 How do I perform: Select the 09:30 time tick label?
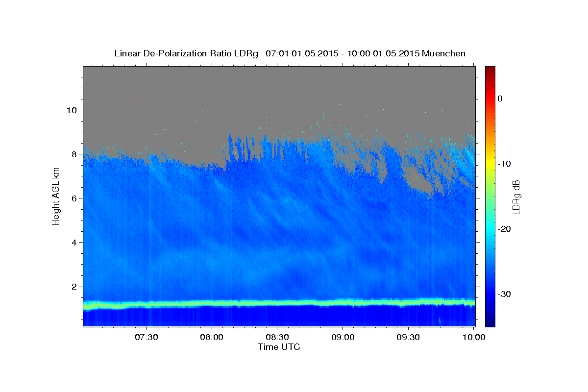408,338
